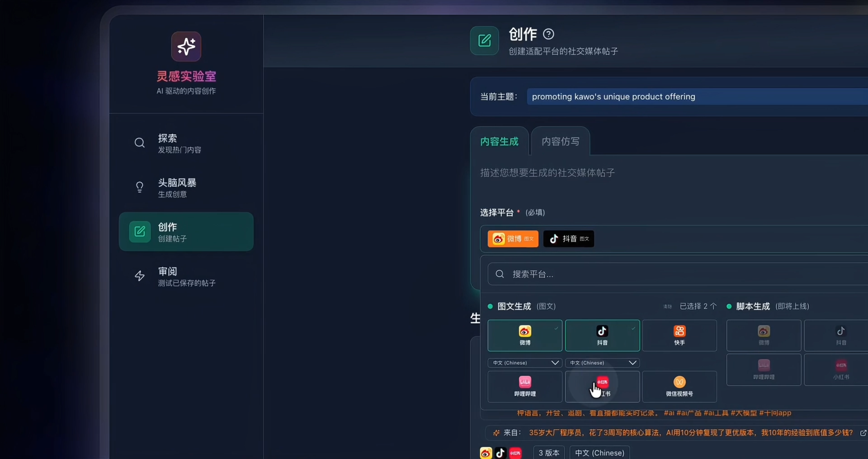Click the 灵感实验室 sparkle logo
Image resolution: width=868 pixels, height=459 pixels.
[x=186, y=47]
